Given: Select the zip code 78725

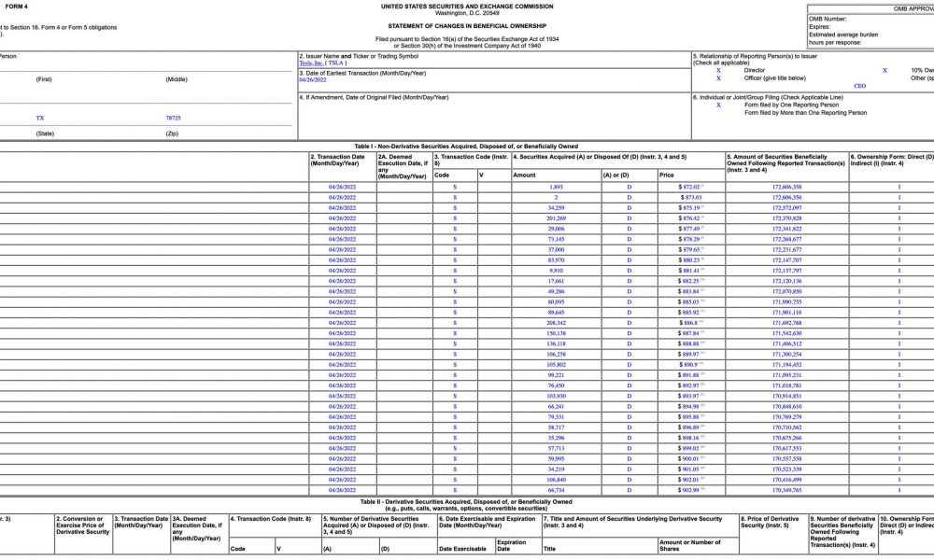Looking at the screenshot, I should point(173,118).
